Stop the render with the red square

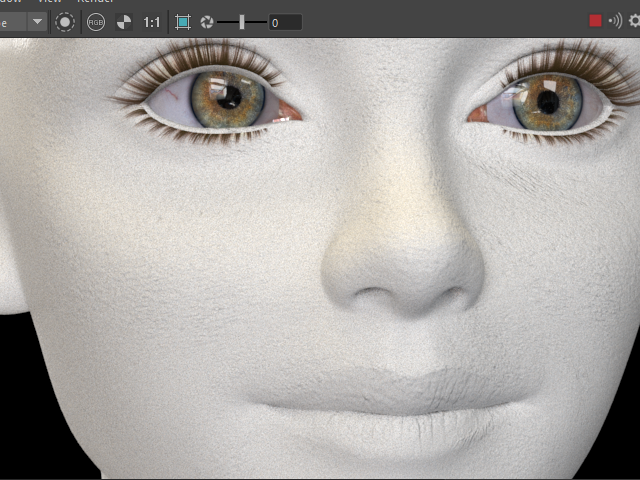596,21
